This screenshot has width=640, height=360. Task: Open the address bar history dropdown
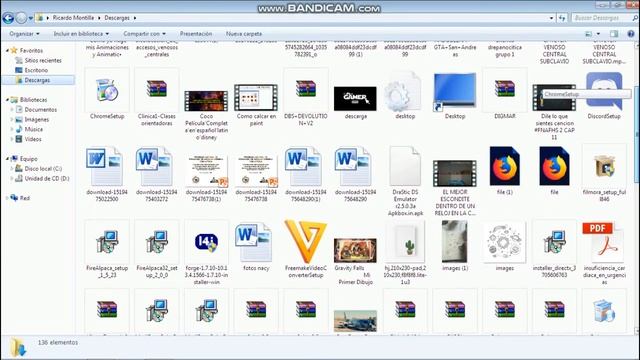551,18
